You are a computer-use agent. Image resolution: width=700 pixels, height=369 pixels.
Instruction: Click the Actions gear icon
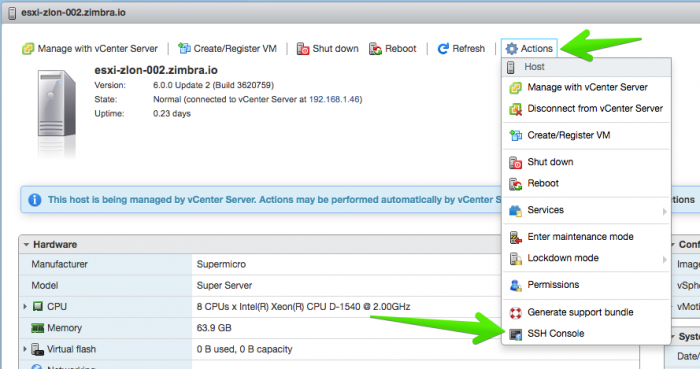click(x=512, y=49)
